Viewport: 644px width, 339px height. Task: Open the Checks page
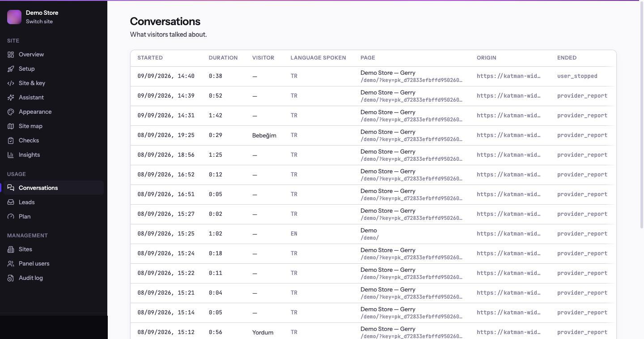tap(54, 141)
